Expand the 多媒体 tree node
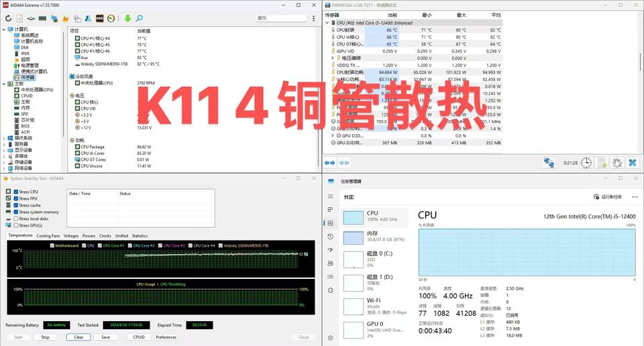Viewport: 644px width, 346px height. [4, 156]
